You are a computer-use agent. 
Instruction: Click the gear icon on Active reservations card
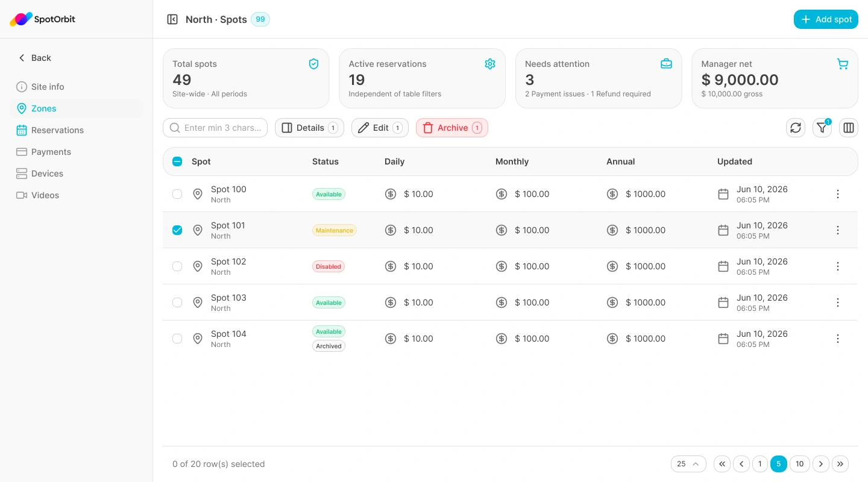pyautogui.click(x=490, y=64)
